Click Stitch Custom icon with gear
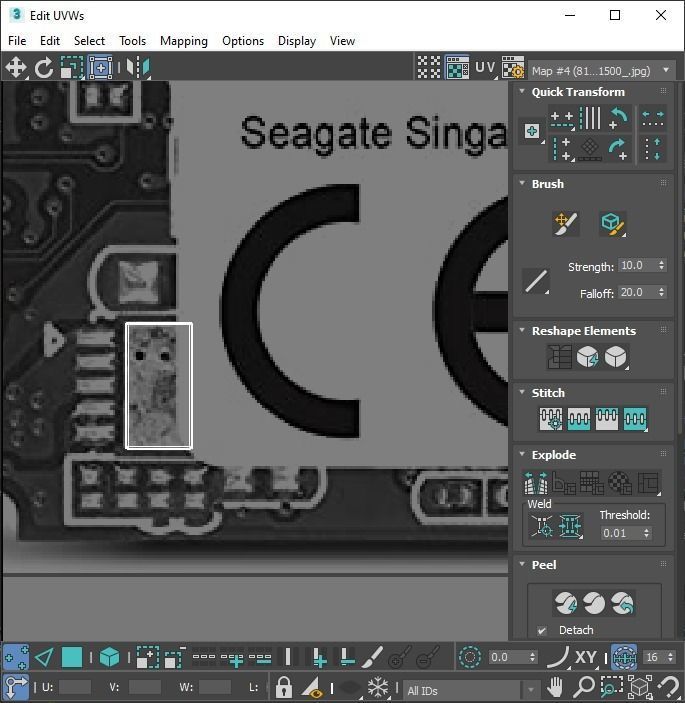 tap(551, 419)
